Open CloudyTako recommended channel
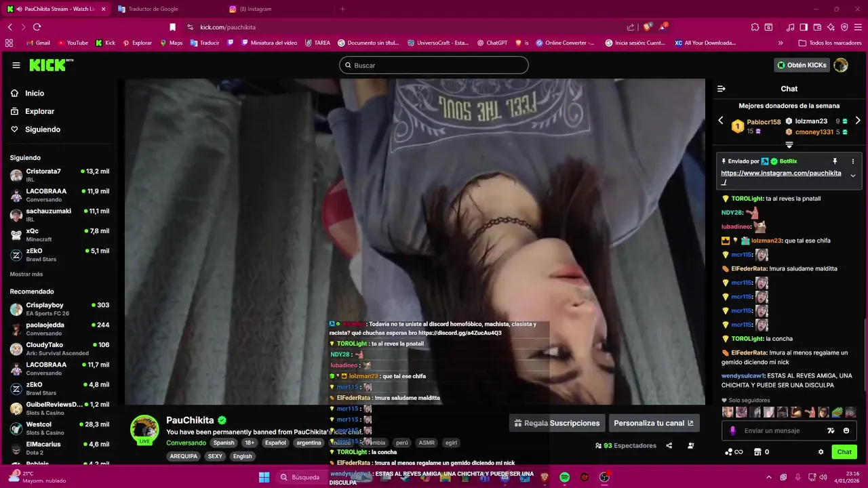The image size is (868, 488). pos(60,348)
